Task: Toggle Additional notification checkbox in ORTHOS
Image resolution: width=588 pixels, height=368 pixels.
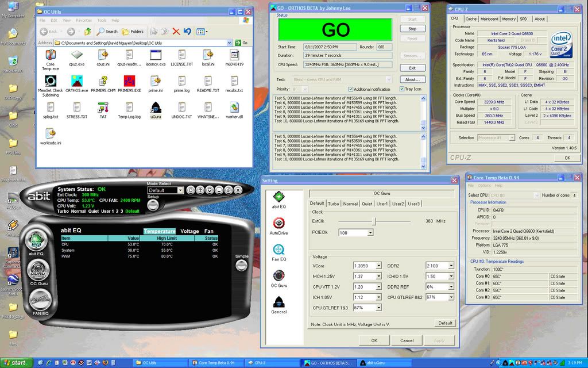Action: 351,89
